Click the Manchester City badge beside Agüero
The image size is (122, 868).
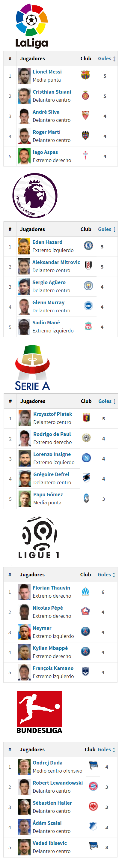88,286
